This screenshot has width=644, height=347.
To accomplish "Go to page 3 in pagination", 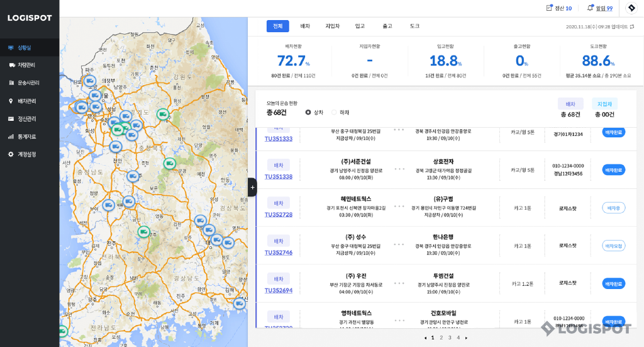I will 449,338.
